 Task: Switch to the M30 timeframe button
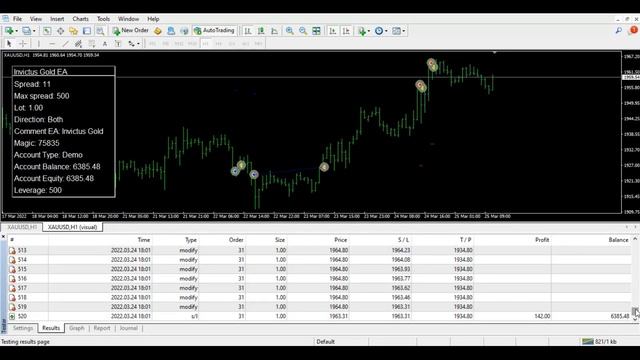point(192,44)
